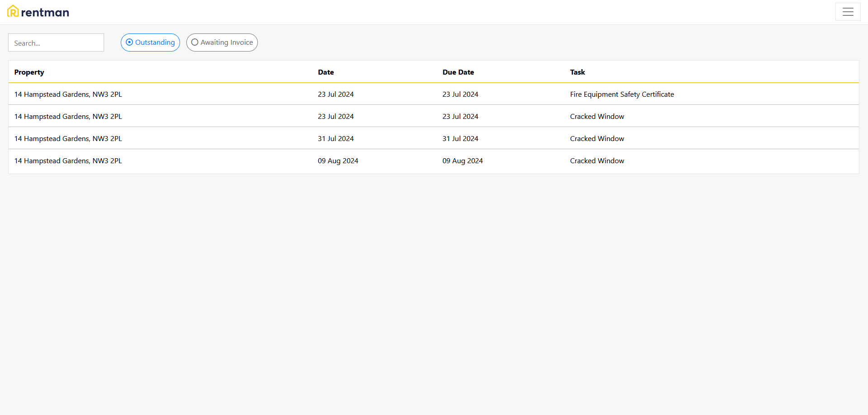Click the Property column header

[x=29, y=72]
